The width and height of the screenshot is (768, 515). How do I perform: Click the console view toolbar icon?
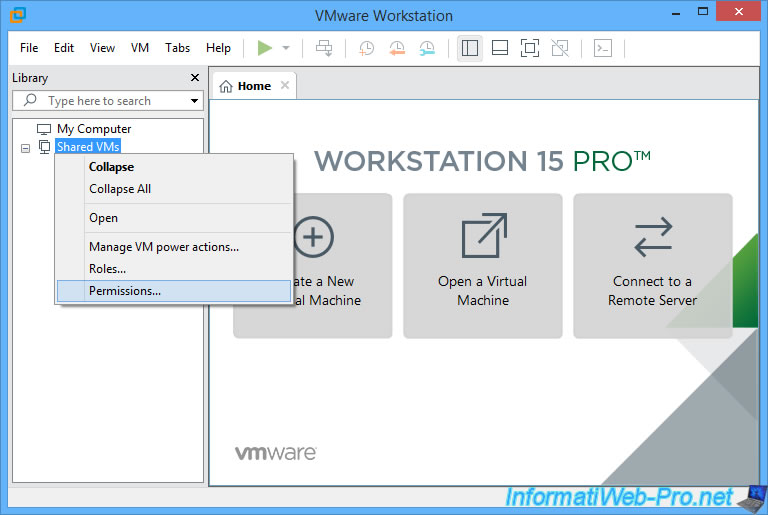(x=602, y=48)
